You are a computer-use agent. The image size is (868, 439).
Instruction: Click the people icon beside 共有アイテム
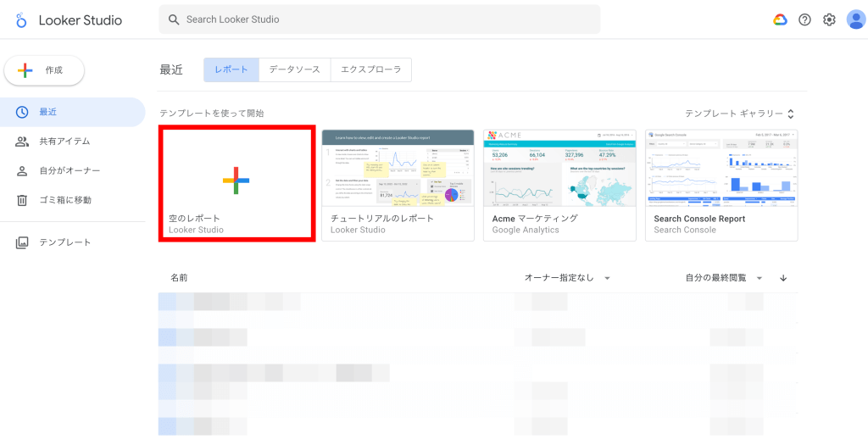click(x=21, y=142)
